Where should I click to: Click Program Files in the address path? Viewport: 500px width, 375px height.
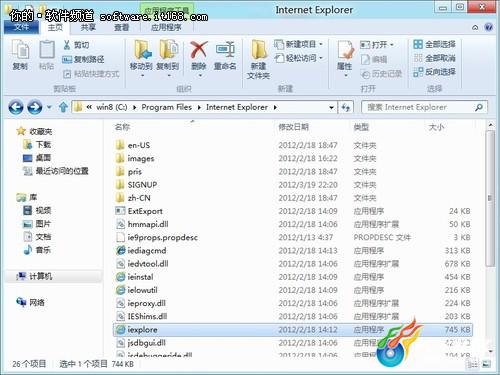[167, 107]
